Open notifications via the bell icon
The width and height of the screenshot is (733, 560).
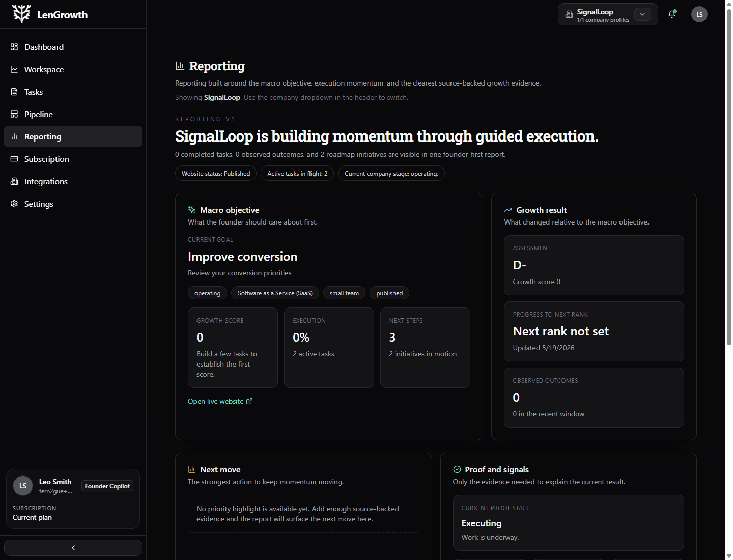pyautogui.click(x=672, y=14)
